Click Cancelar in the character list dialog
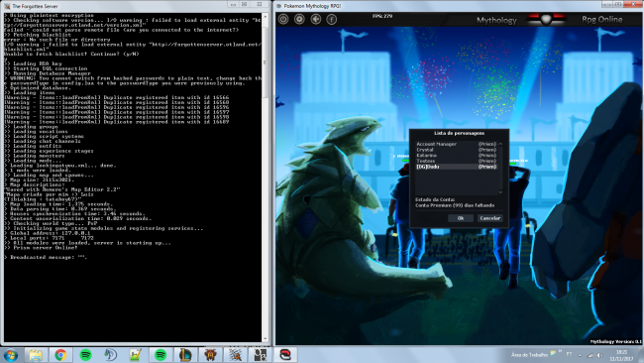Viewport: 644px width, 363px height. (490, 218)
